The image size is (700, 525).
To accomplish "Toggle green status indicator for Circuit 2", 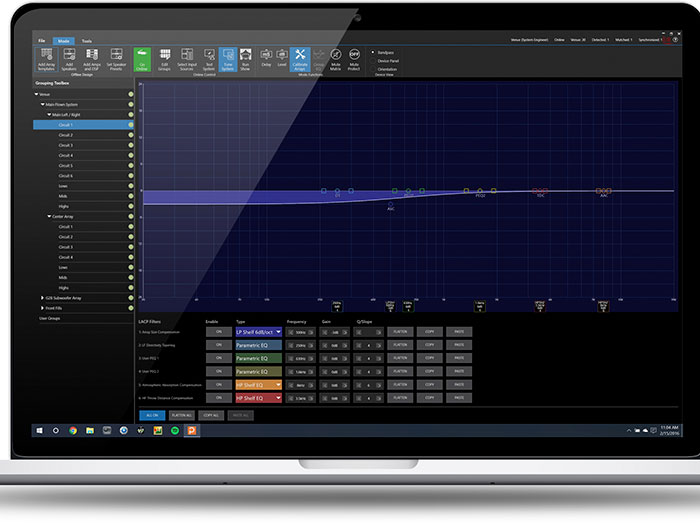I will [131, 135].
